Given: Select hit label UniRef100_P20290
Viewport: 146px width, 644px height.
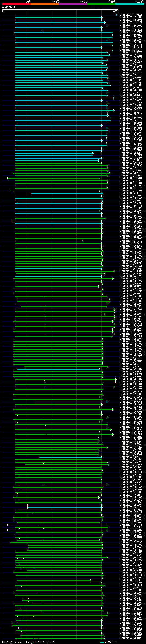Looking at the screenshot, I should (x=131, y=374).
